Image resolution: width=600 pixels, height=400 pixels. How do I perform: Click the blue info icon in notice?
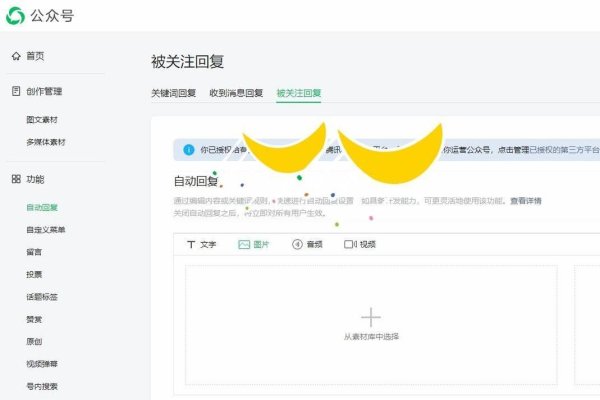(x=189, y=150)
